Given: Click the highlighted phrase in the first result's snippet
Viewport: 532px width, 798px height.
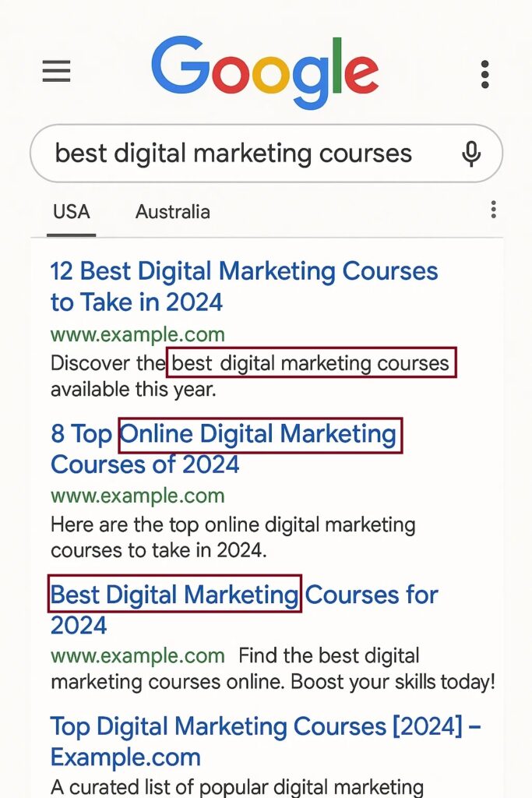Looking at the screenshot, I should [x=311, y=363].
